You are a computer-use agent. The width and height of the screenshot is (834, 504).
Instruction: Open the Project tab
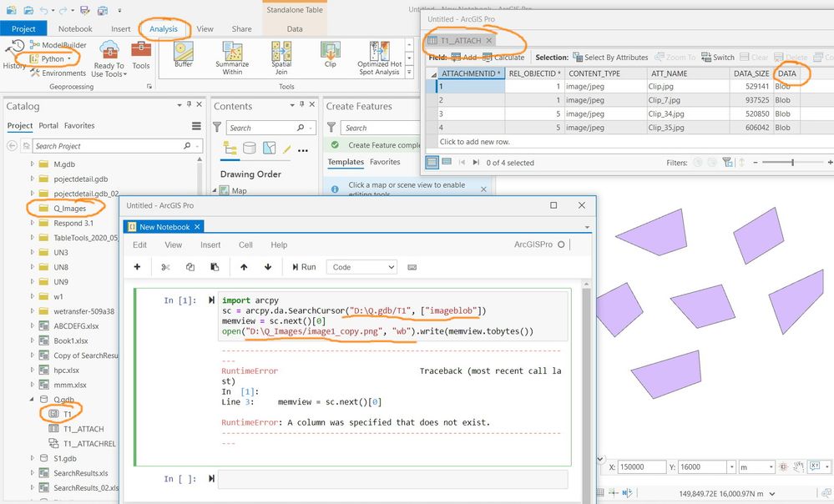click(23, 28)
